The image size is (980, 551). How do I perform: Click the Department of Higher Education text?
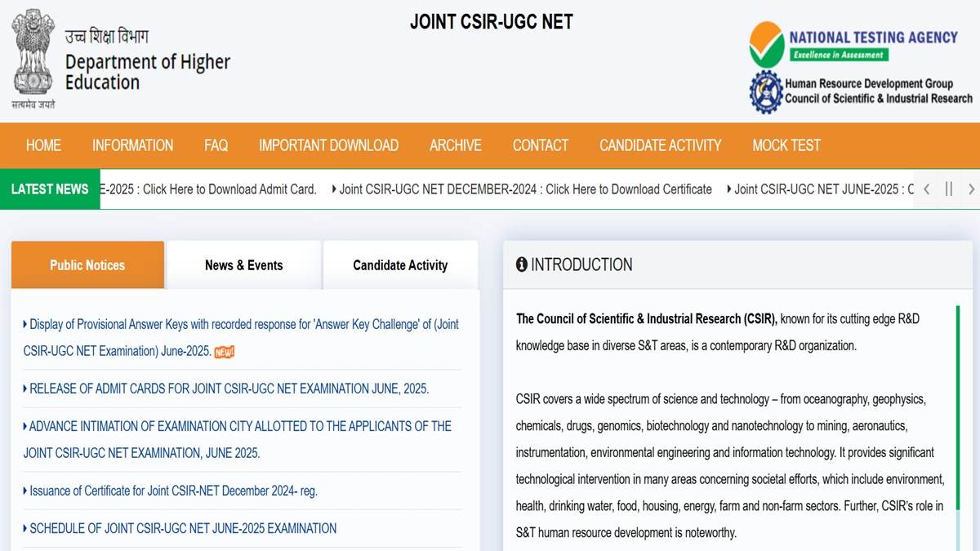148,72
